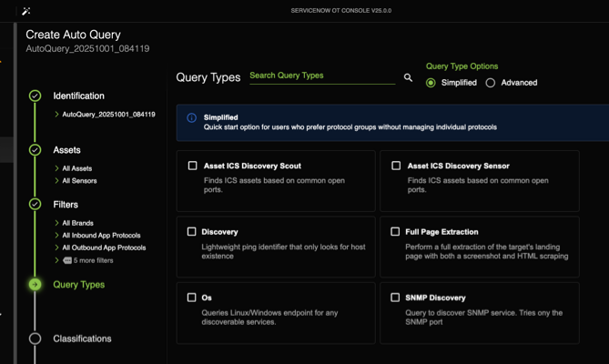Select the Advanced radio button
This screenshot has width=609, height=364.
point(491,83)
